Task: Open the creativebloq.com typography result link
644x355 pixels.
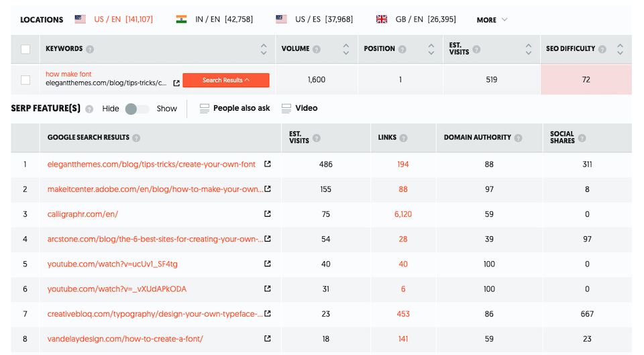Action: click(154, 313)
